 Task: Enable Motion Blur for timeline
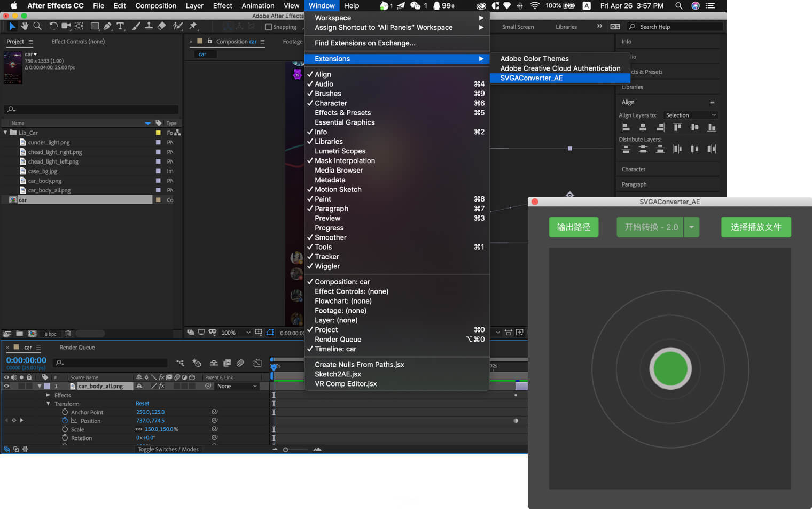tap(240, 363)
